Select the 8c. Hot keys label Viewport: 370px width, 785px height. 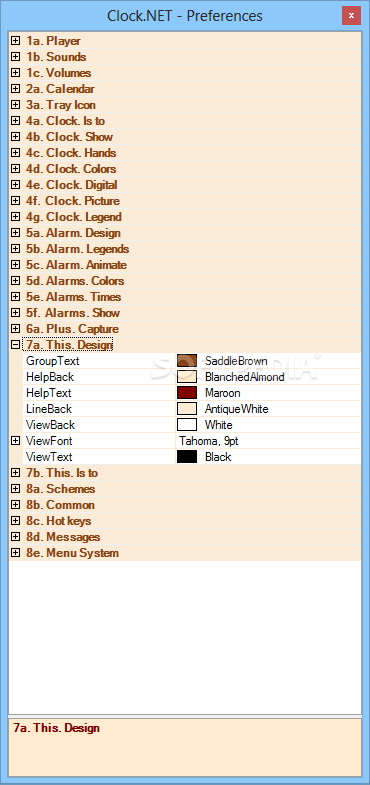(x=59, y=521)
